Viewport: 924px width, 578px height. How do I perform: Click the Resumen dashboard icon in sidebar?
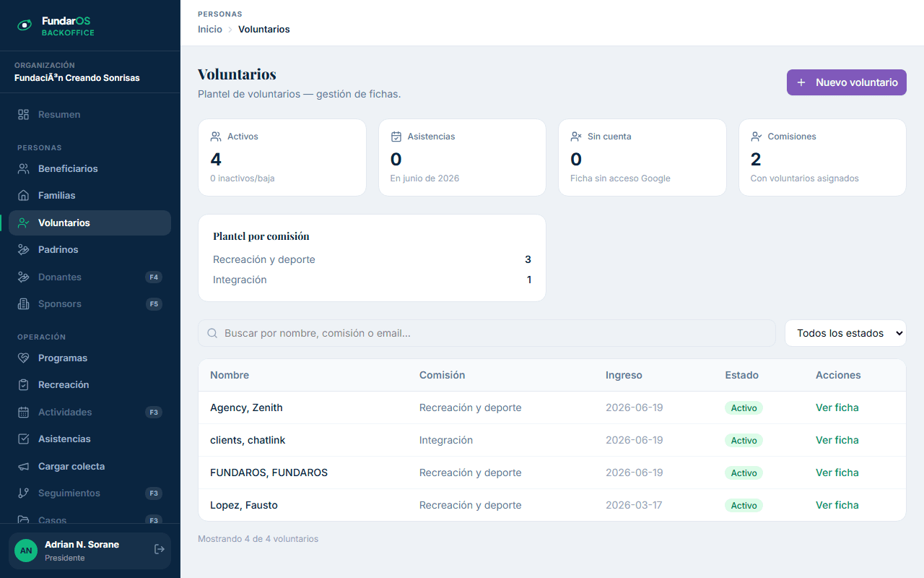coord(24,114)
